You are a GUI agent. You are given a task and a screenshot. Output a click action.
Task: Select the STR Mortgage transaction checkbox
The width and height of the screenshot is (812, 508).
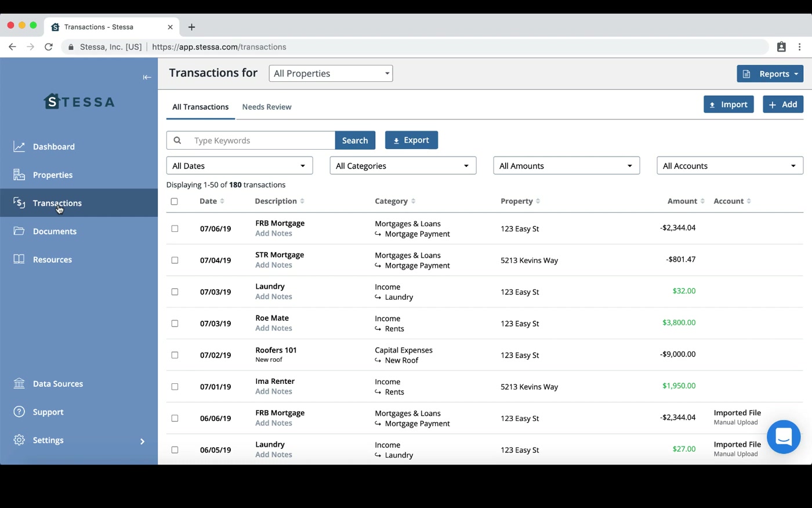click(175, 260)
